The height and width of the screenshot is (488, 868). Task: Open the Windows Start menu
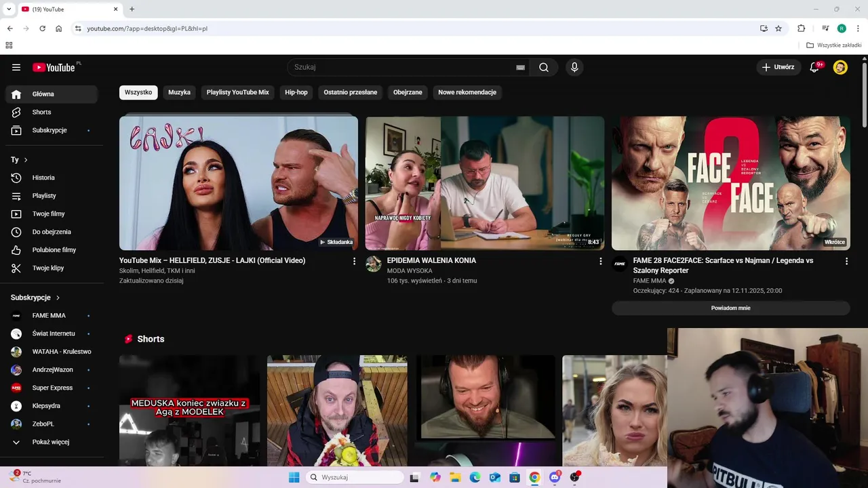294,477
